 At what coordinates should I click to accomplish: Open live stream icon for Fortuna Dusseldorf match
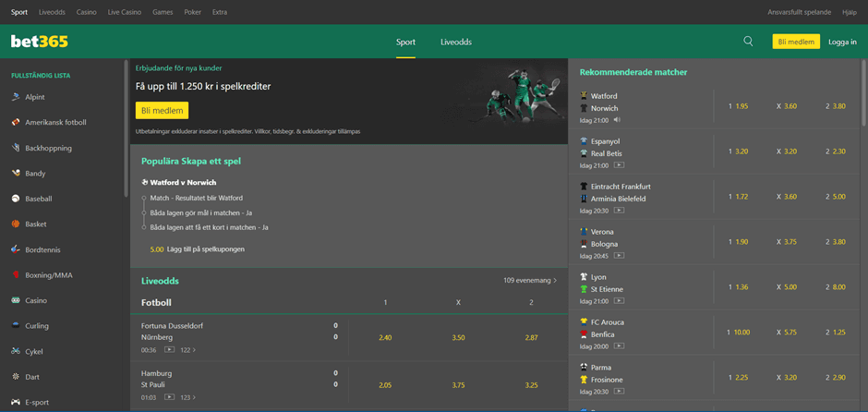tap(169, 350)
